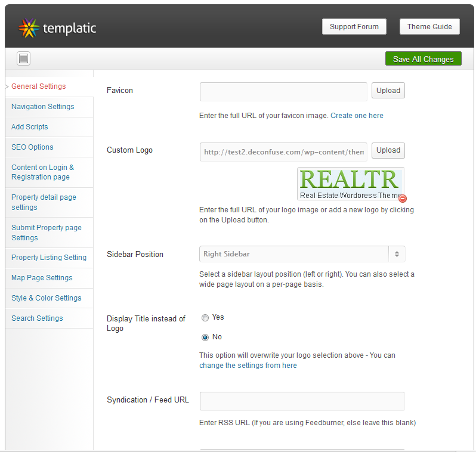Screen dimensions: 476x452
Task: Switch to SEO Options tab
Action: [49, 147]
